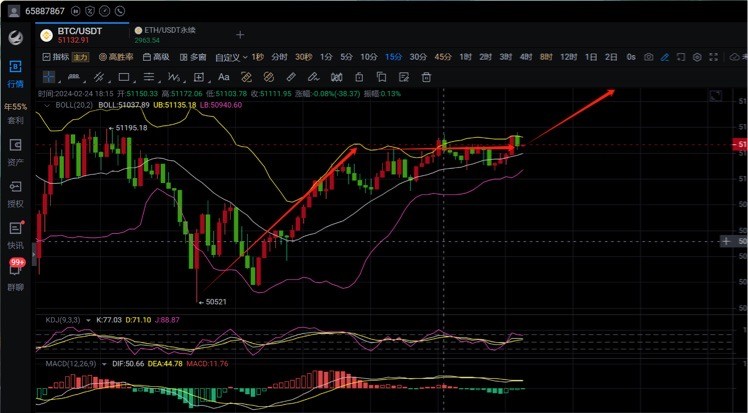Open the 授权 authorization sidebar item
Viewport: 748px width, 413px height.
pos(15,194)
